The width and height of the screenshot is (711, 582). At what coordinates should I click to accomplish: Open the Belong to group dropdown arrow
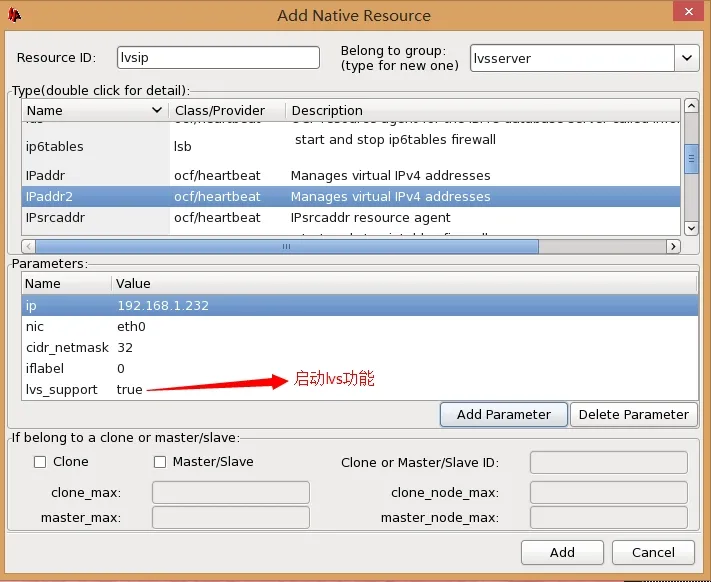(x=687, y=58)
